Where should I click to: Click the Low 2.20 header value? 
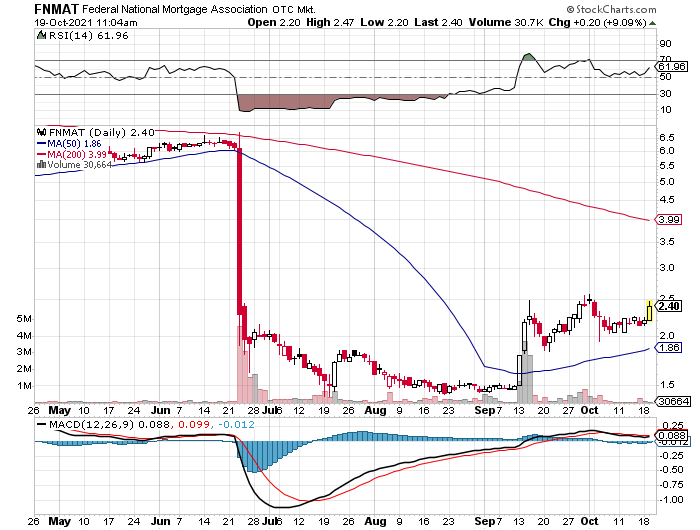tap(384, 22)
